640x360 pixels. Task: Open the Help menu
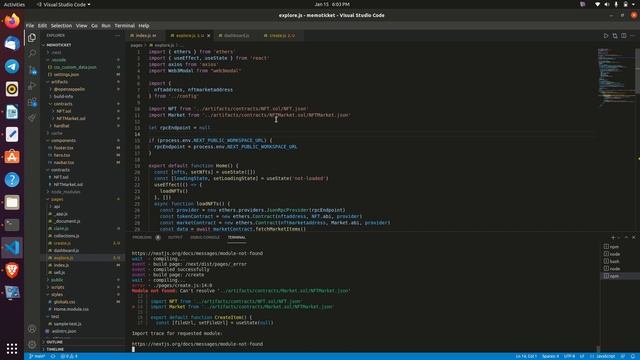point(144,25)
